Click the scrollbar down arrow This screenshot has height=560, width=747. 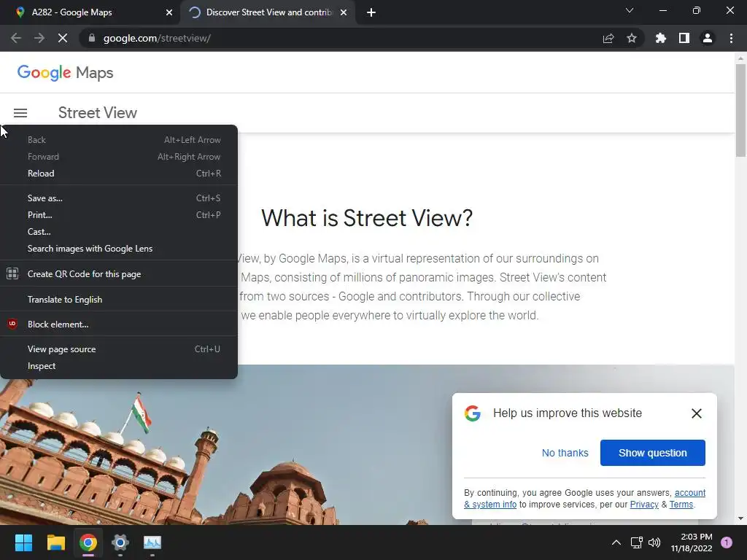pos(740,518)
